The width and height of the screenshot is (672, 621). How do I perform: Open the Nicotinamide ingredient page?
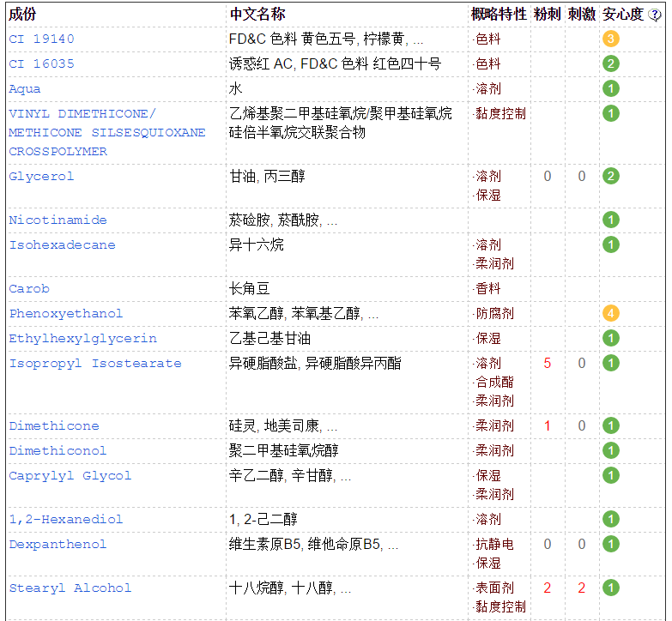click(x=58, y=220)
